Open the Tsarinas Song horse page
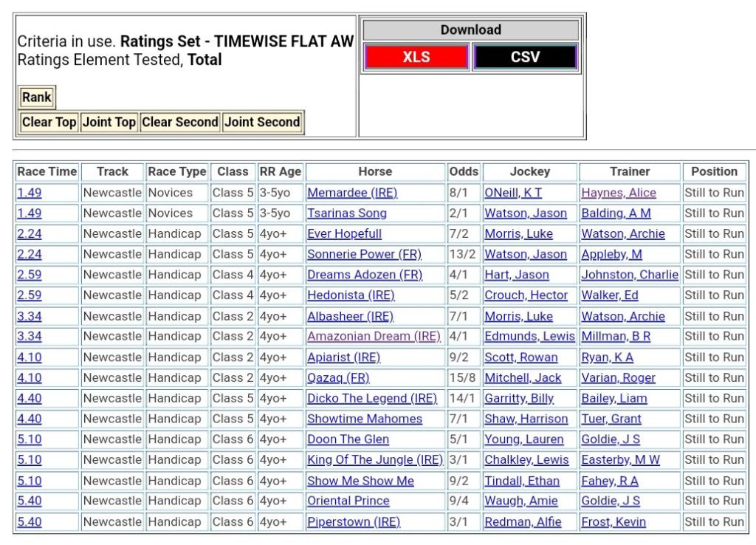Image resolution: width=756 pixels, height=545 pixels. click(x=346, y=213)
